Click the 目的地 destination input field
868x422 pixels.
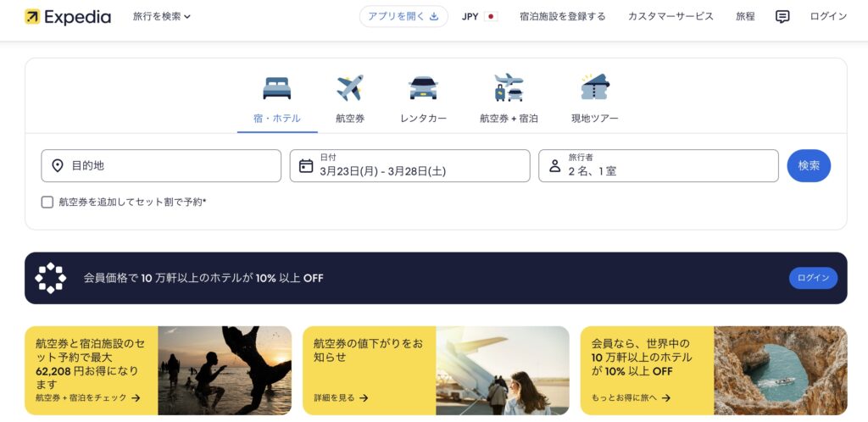[x=161, y=165]
